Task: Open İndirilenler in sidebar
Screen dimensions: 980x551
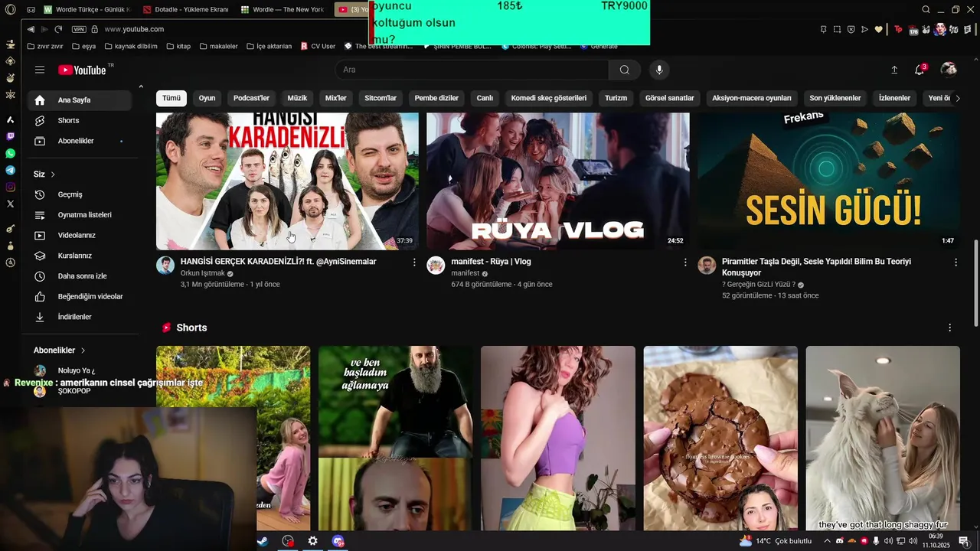Action: coord(80,317)
